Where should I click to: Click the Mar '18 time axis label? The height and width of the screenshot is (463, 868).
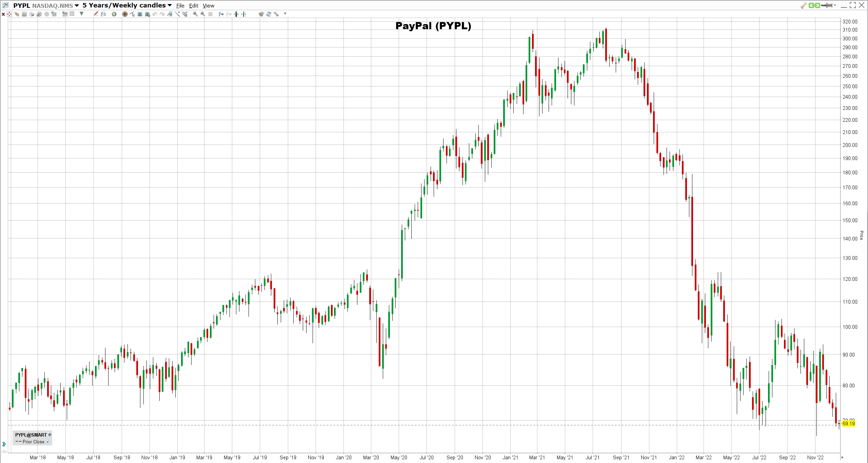[38, 458]
